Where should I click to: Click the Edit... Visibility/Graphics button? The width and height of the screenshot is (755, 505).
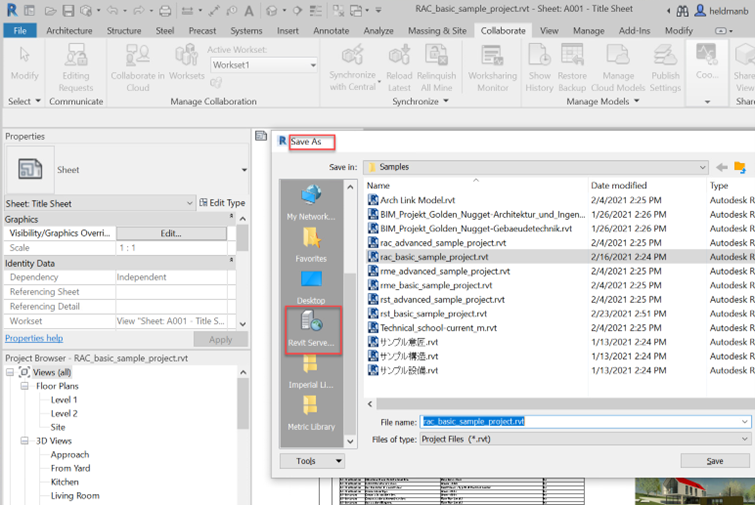[171, 233]
